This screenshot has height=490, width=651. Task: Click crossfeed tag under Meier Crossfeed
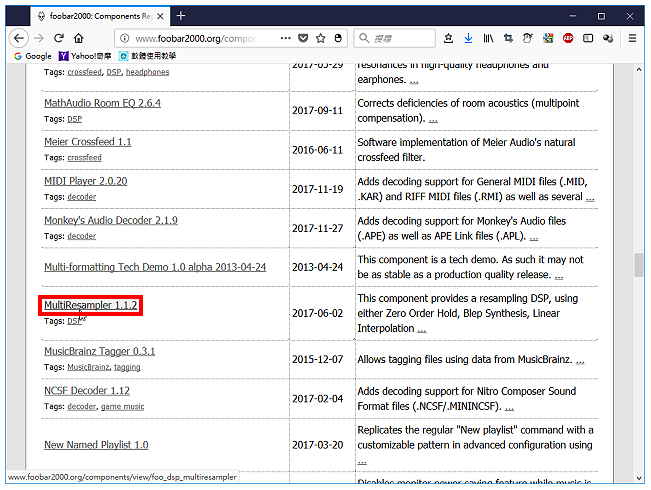84,158
